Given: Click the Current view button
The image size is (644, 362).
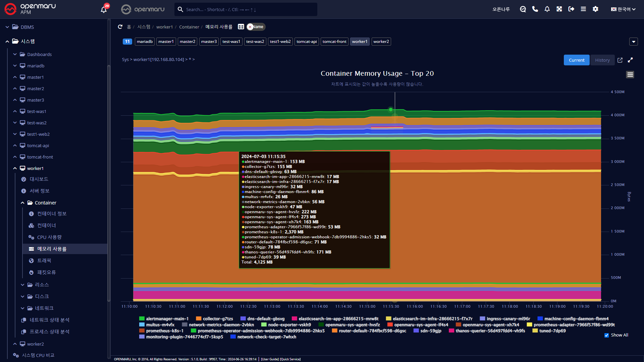Looking at the screenshot, I should (x=576, y=60).
